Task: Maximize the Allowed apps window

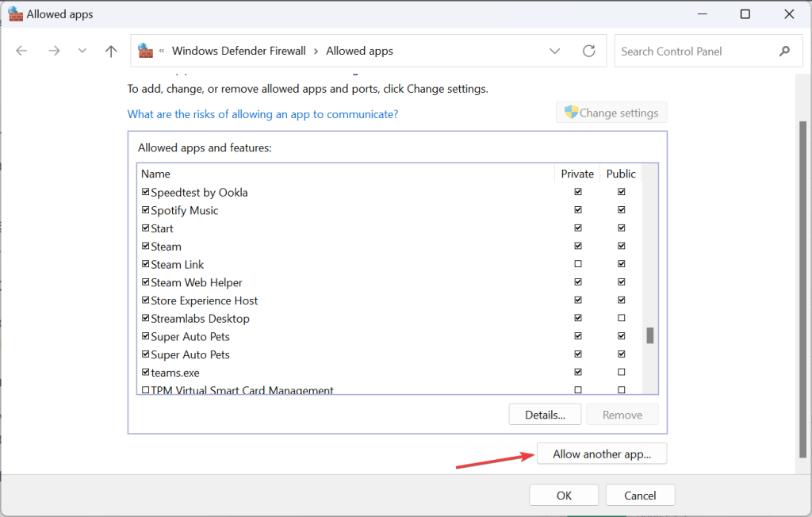Action: click(745, 14)
